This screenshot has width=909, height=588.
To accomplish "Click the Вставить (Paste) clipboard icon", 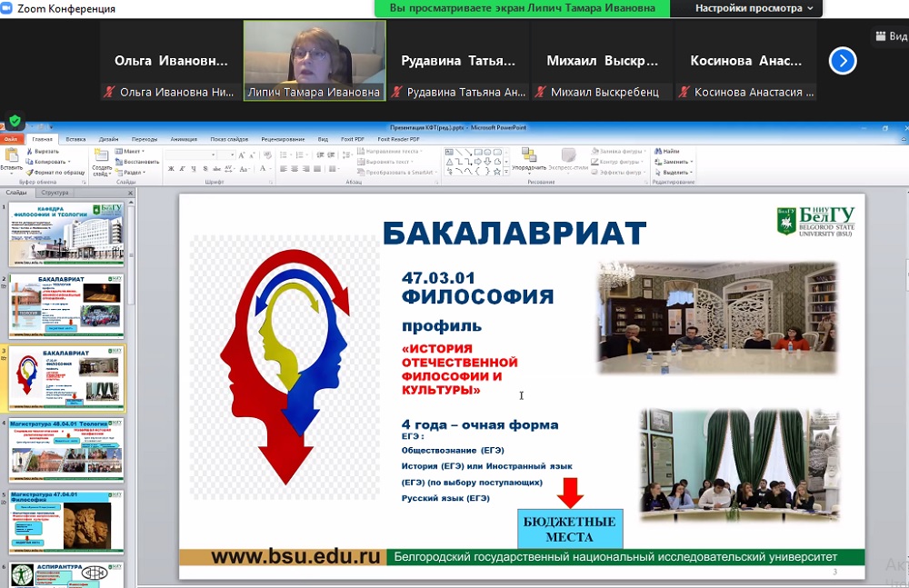I will pos(11,155).
